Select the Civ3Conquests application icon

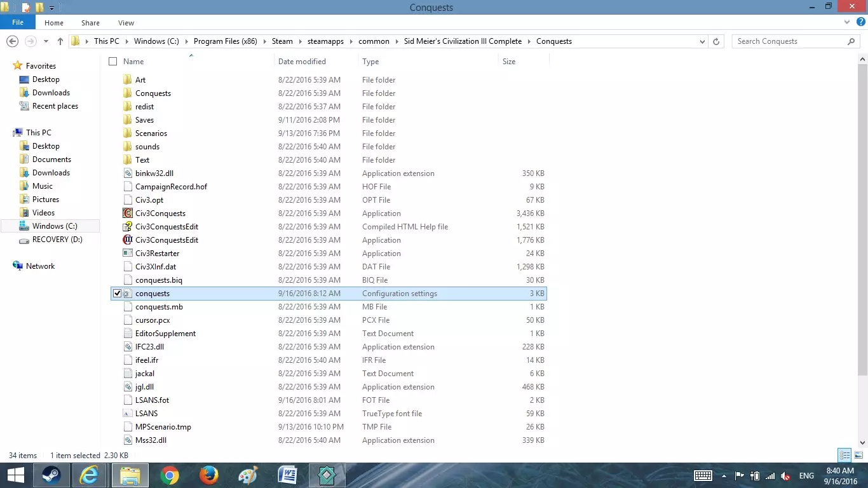coord(128,213)
